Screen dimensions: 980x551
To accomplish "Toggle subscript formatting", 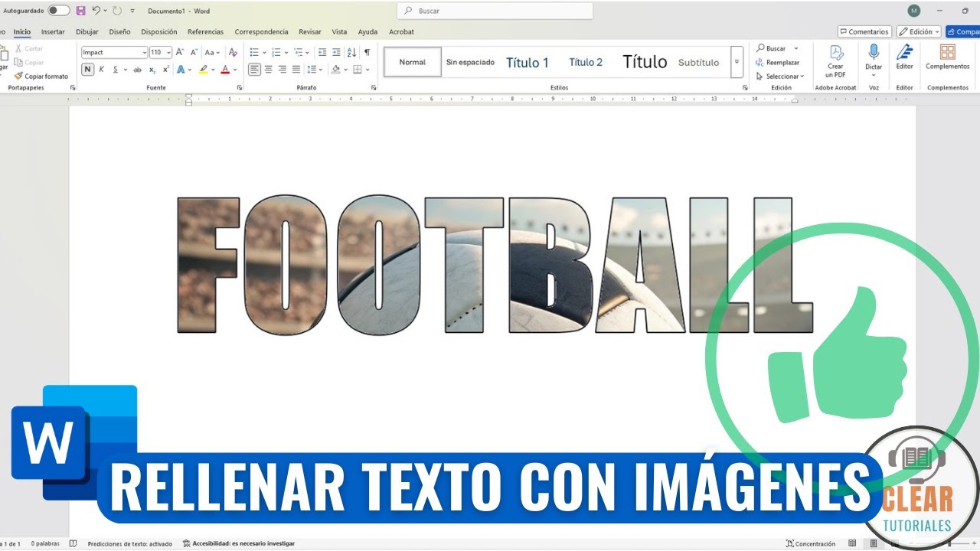I will pos(152,70).
